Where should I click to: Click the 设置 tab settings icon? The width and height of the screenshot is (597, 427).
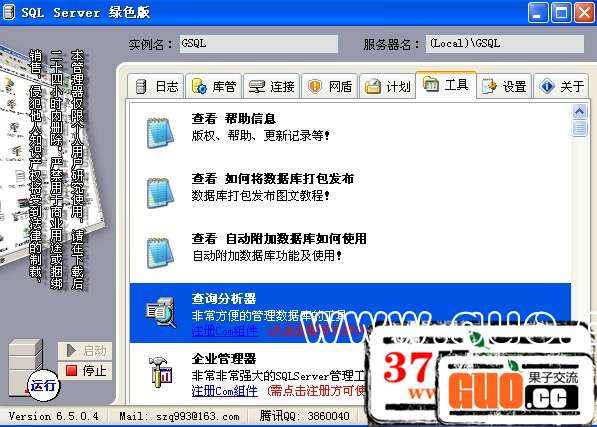pos(489,86)
